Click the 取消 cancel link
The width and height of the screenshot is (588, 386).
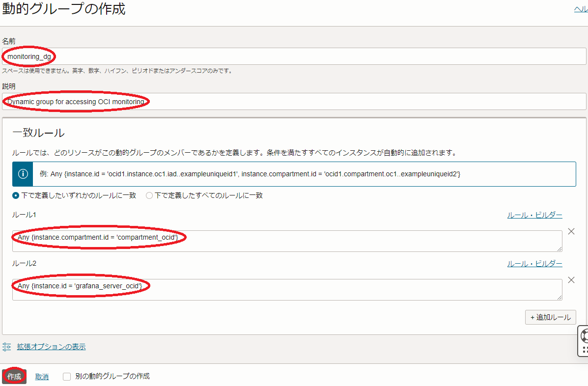[x=42, y=377]
